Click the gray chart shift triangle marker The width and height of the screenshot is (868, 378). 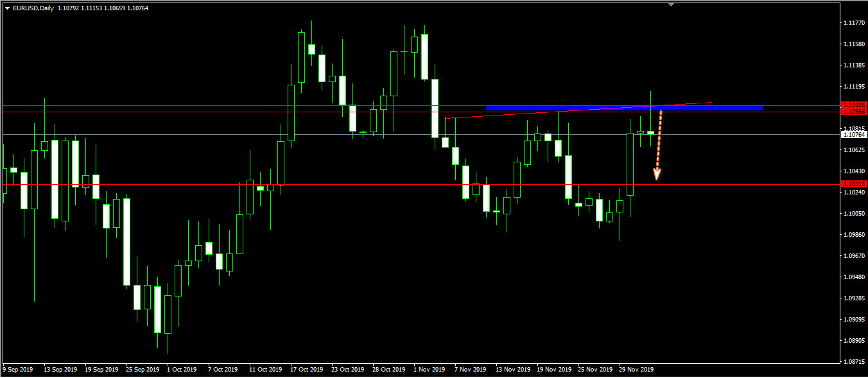point(672,4)
